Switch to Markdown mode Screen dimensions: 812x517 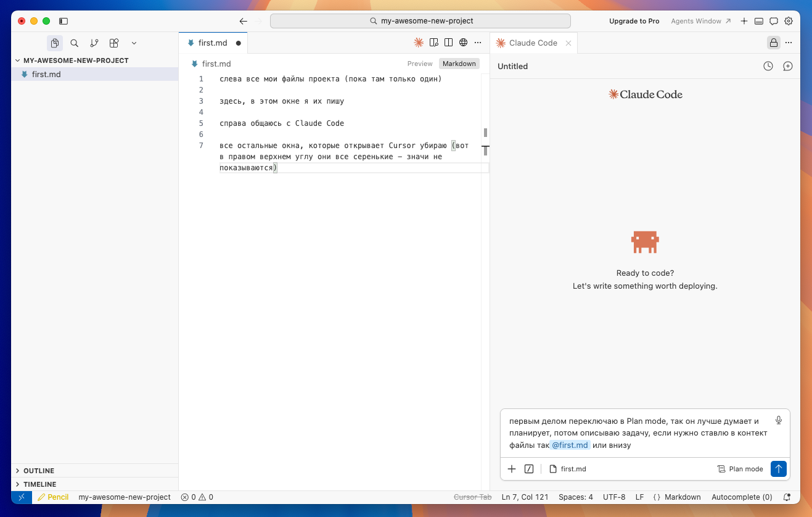click(x=459, y=64)
